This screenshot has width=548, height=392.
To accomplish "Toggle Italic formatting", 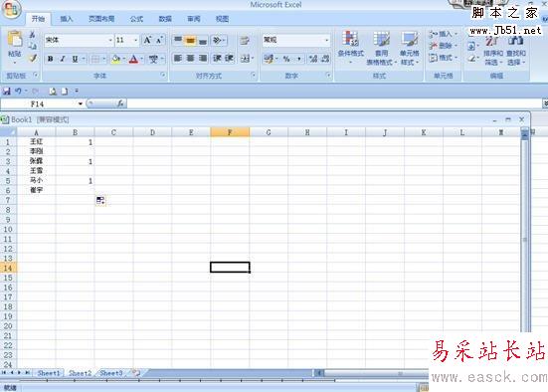I will [x=63, y=59].
